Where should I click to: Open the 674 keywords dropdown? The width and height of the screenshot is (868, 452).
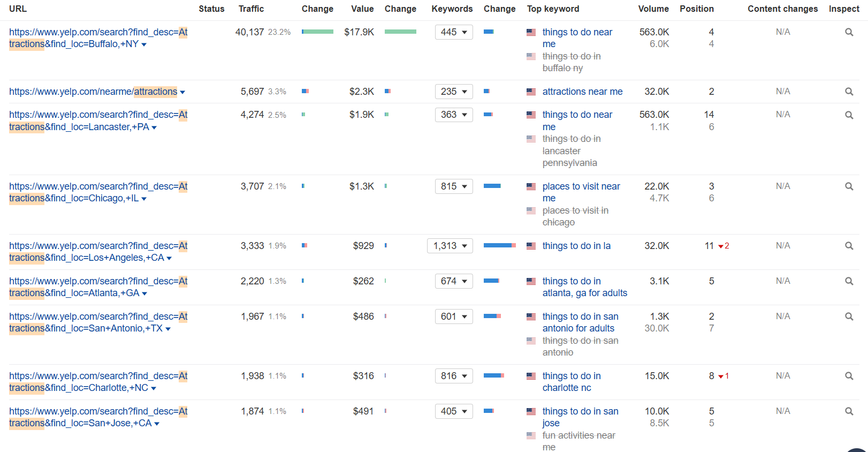coord(454,281)
